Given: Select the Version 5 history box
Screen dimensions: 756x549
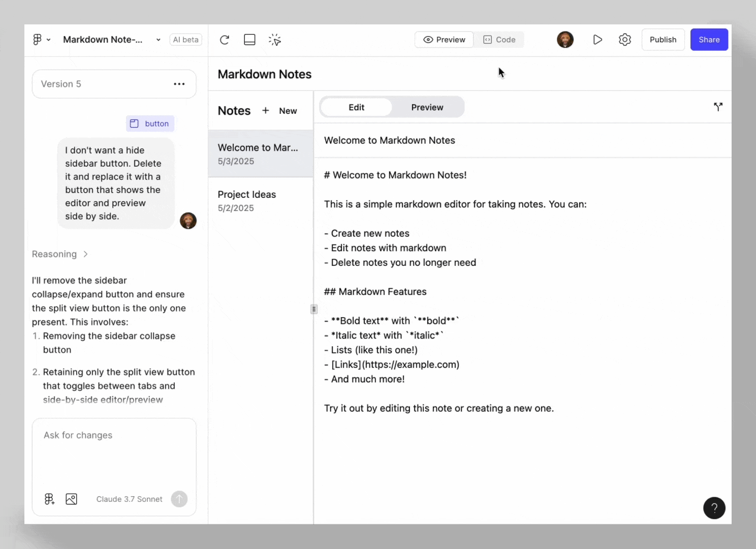Looking at the screenshot, I should coord(114,84).
